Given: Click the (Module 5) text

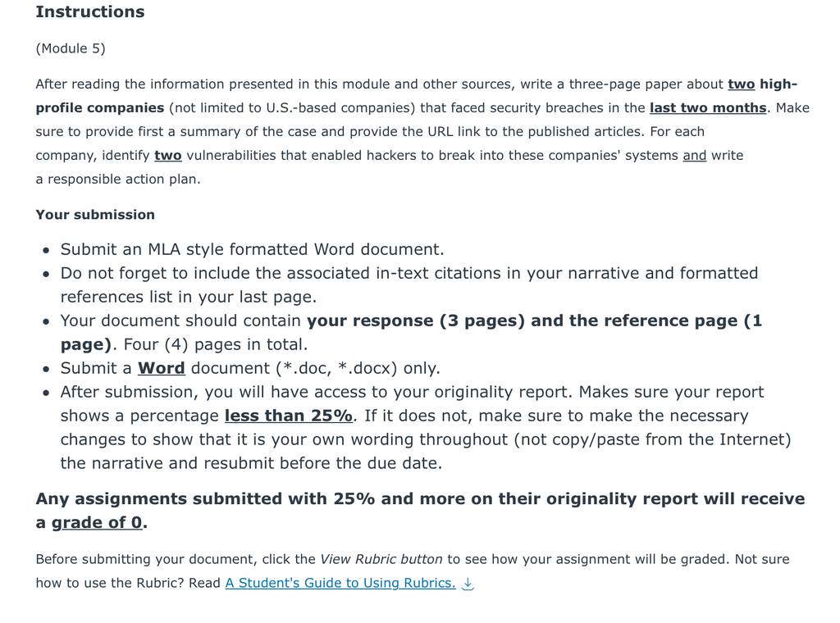Looking at the screenshot, I should pos(71,48).
